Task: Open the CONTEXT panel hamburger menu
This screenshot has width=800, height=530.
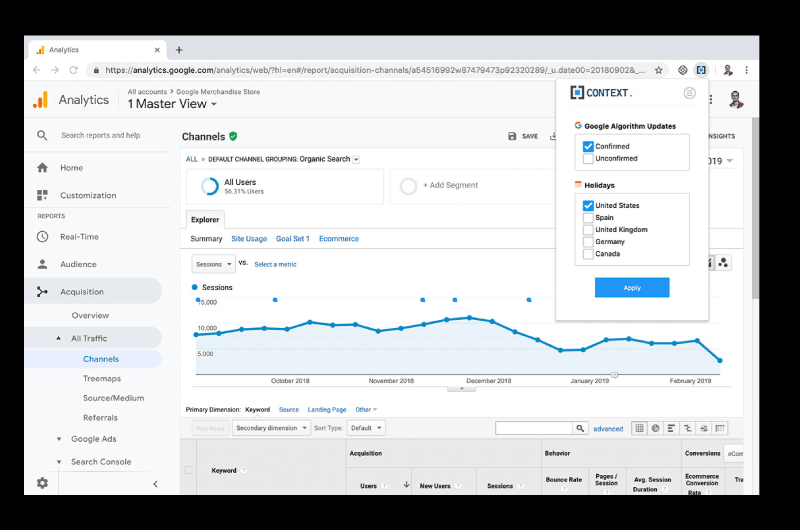Action: click(x=689, y=93)
